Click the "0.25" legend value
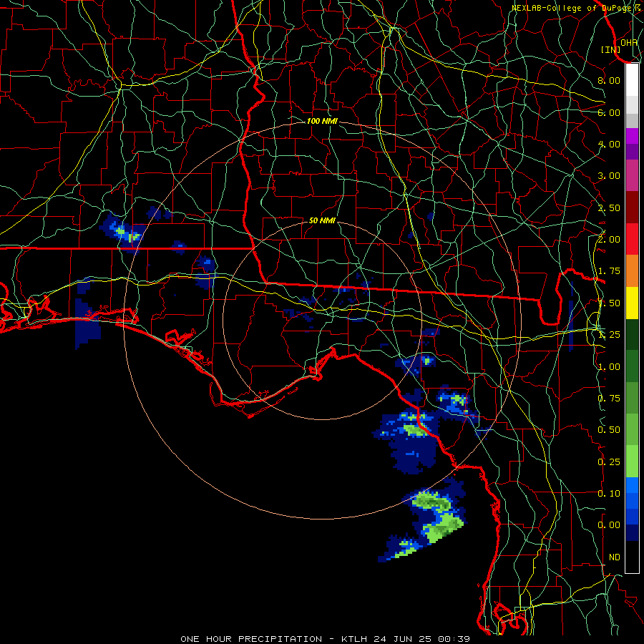Viewport: 644px width, 644px height. pos(609,462)
